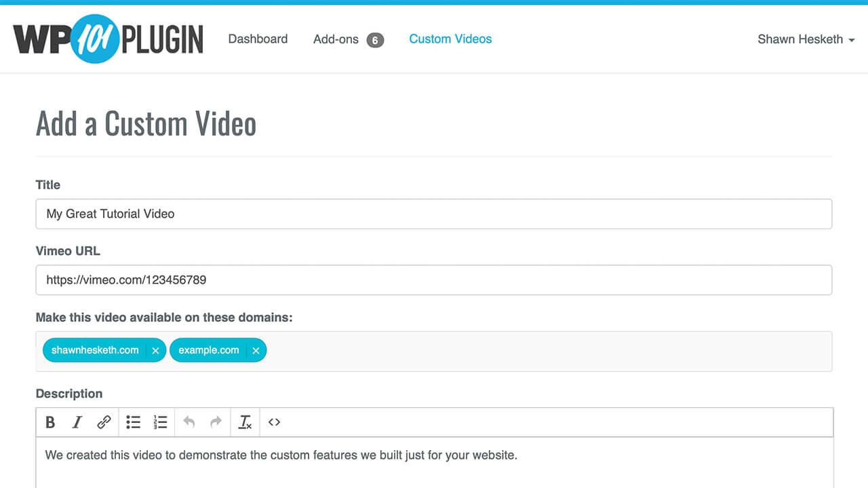Open the Add-ons nav item

tap(336, 39)
